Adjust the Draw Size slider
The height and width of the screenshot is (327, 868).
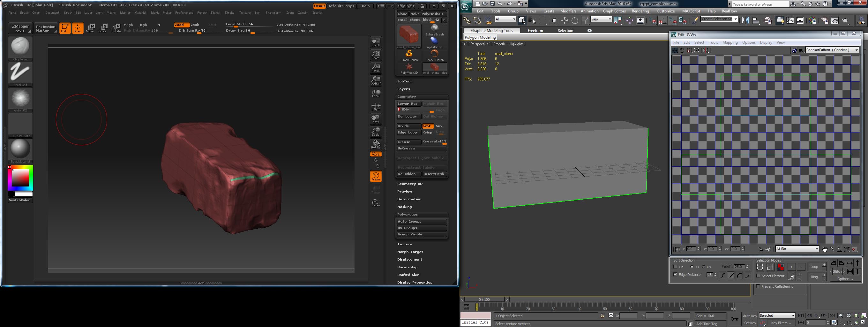[x=253, y=33]
